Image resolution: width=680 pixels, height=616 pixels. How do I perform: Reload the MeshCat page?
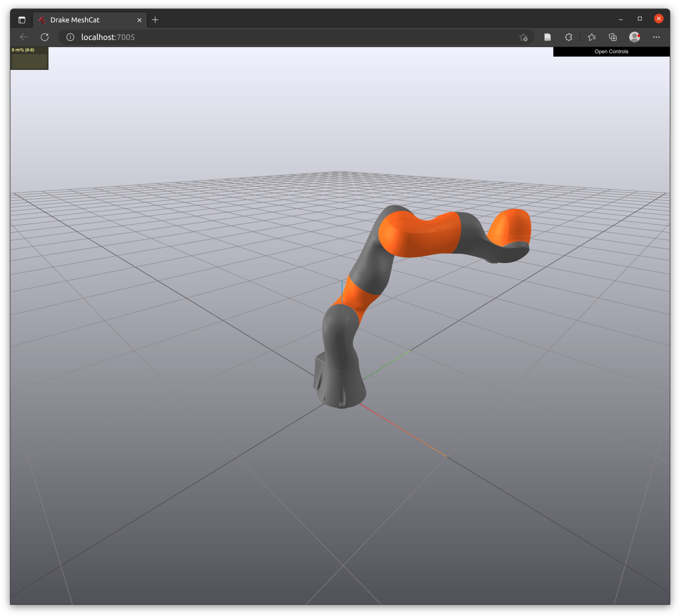click(x=45, y=37)
